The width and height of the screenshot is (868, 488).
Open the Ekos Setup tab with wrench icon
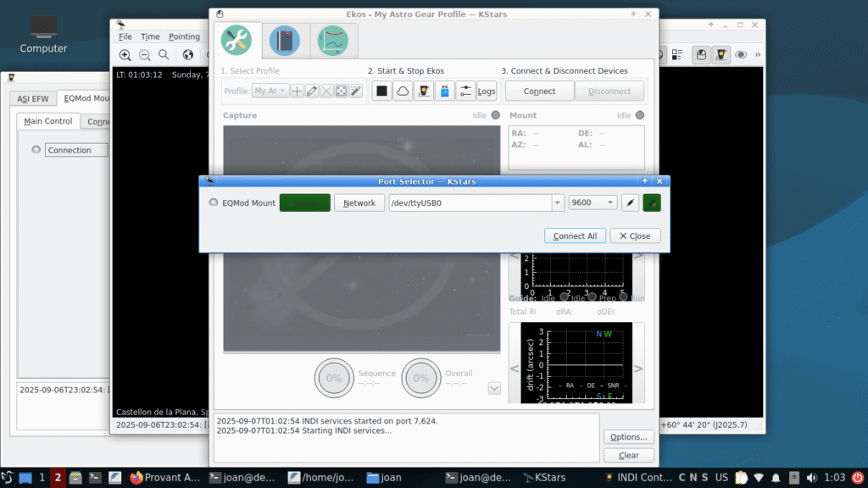pyautogui.click(x=236, y=40)
